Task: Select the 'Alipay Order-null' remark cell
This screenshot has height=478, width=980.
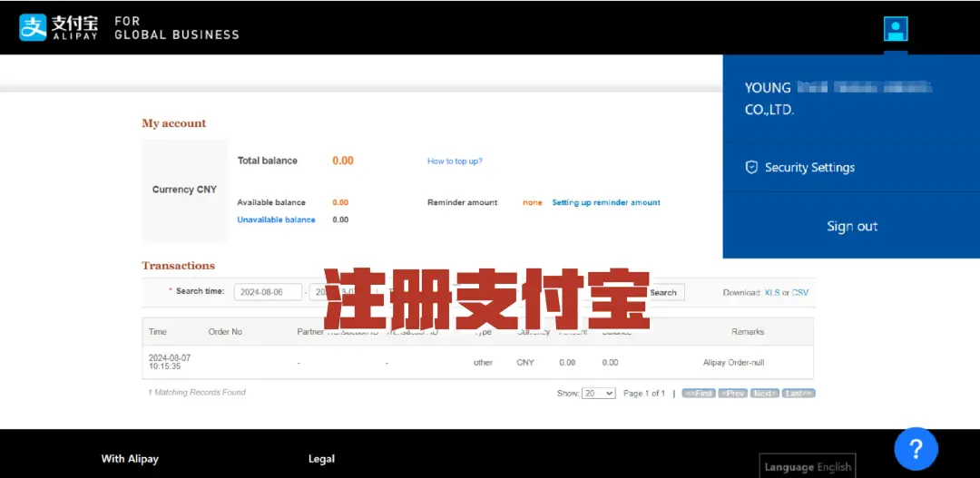Action: (x=733, y=363)
